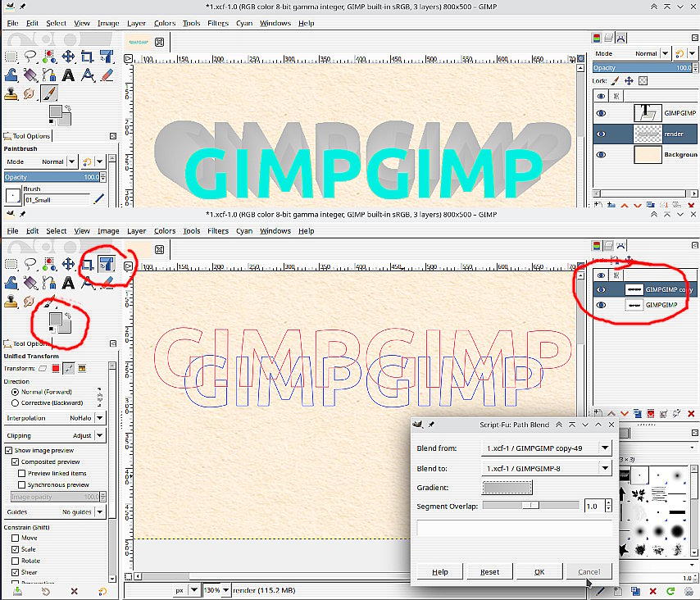Open Blend from dropdown in Path Blend
The height and width of the screenshot is (600, 700).
point(546,448)
